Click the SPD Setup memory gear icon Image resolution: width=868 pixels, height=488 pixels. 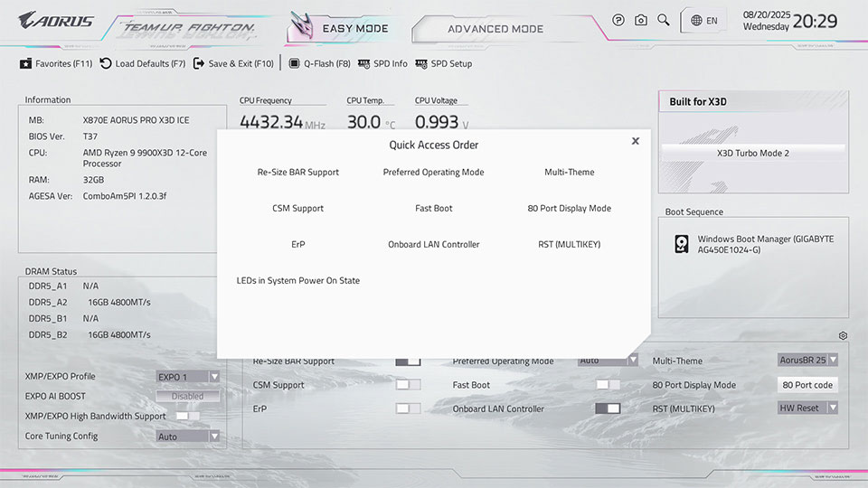(x=421, y=63)
